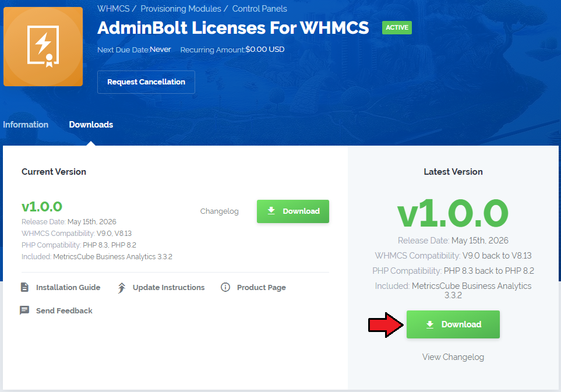Click 'Included: MetricsCube Business Analytics' under Latest Version
The width and height of the screenshot is (561, 392).
coord(453,291)
